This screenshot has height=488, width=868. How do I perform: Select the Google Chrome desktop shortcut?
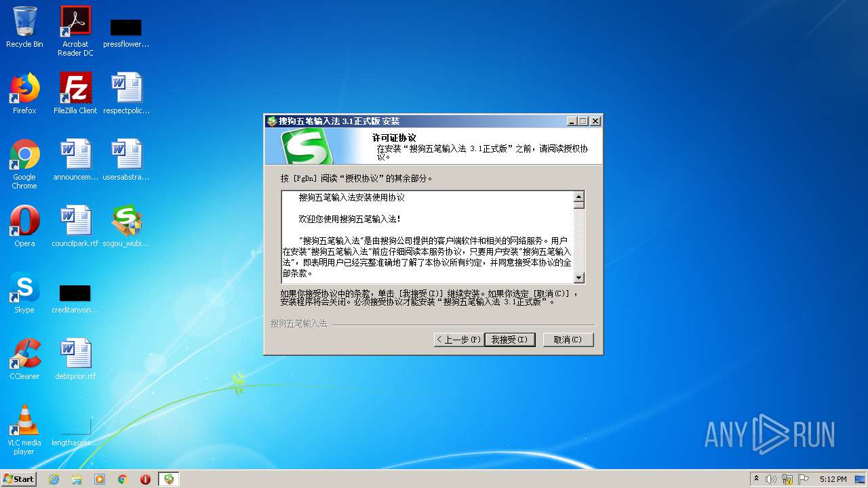[x=24, y=164]
